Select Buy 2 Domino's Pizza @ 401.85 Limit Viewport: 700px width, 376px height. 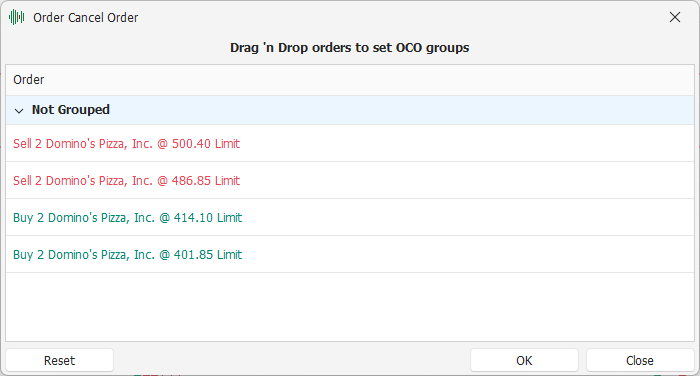(x=350, y=255)
